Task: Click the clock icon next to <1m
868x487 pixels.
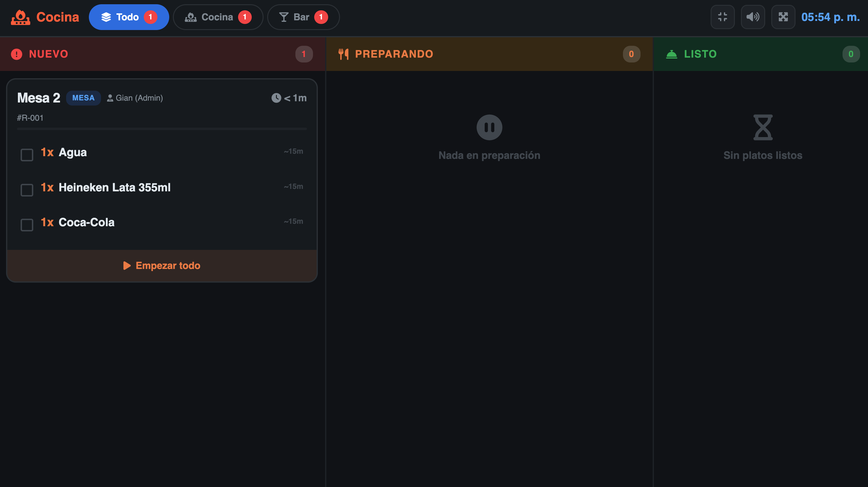Action: tap(276, 98)
